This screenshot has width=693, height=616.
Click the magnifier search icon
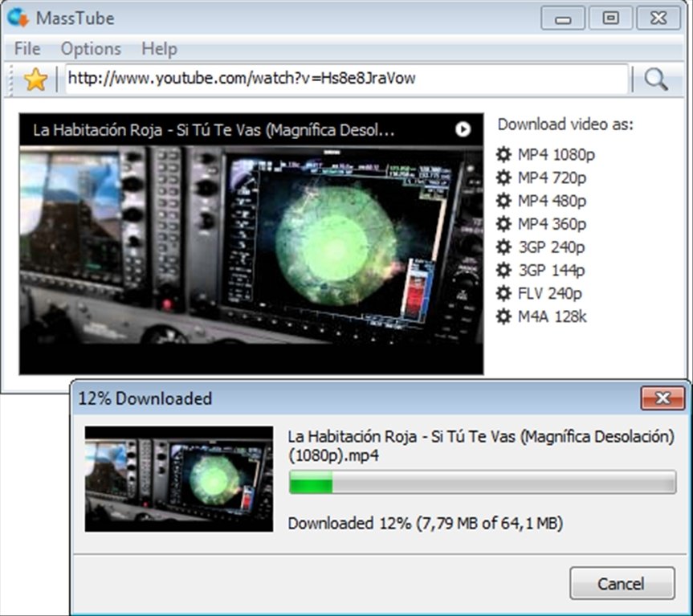click(x=655, y=80)
